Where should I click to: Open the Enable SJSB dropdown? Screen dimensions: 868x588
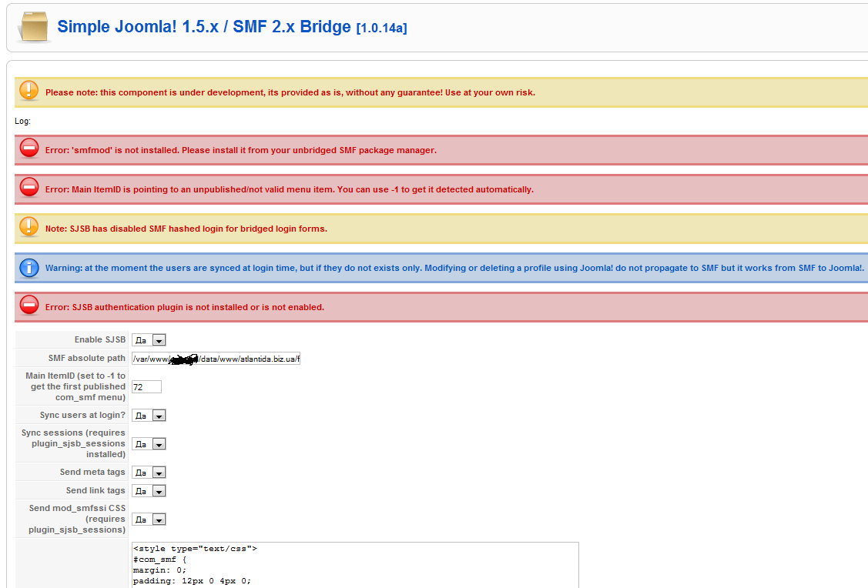click(149, 340)
